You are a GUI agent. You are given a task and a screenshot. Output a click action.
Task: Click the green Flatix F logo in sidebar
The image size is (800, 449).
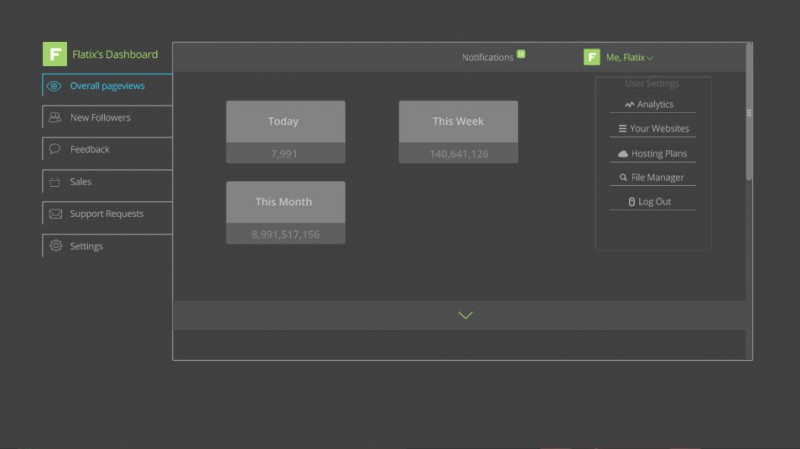pos(55,55)
